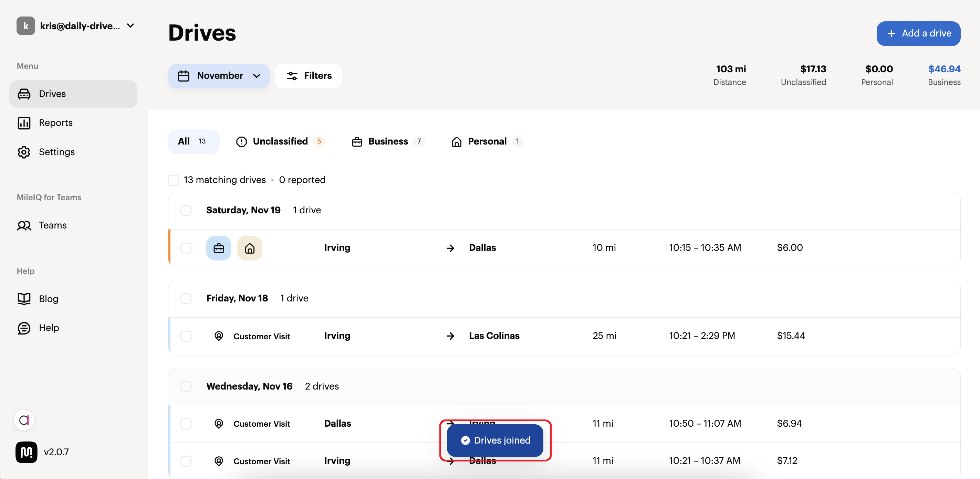Open Teams in MileIQ for Teams
The height and width of the screenshot is (479, 980).
coord(73,225)
